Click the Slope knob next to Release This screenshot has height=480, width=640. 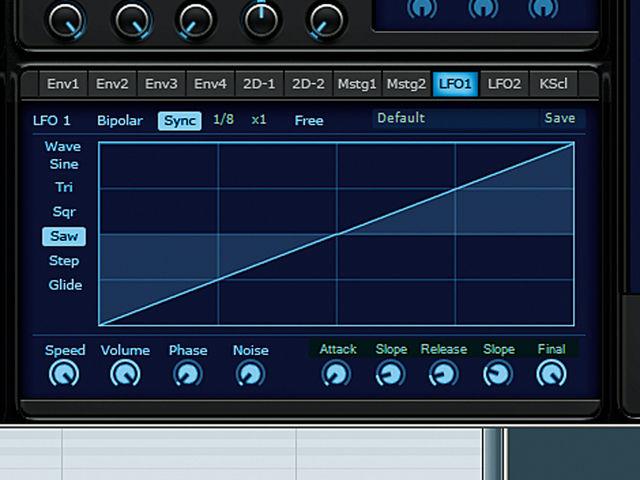tap(498, 374)
